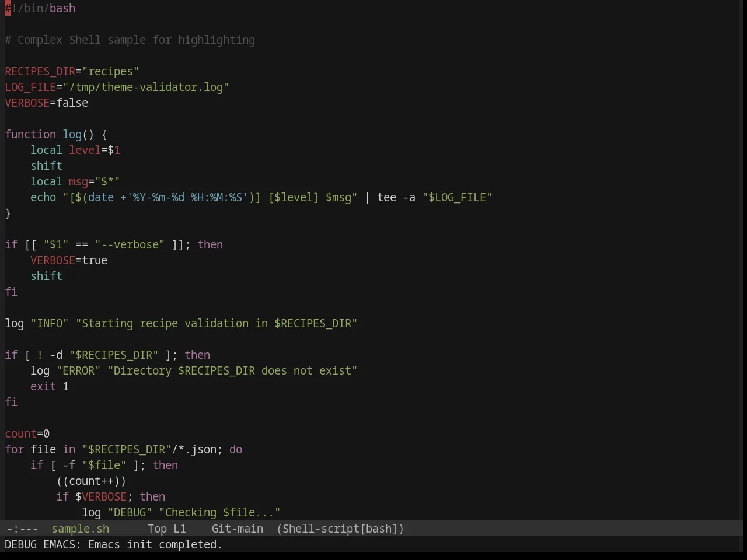Image resolution: width=747 pixels, height=560 pixels.
Task: Click the 'VERBOSE=false' line
Action: 47,103
